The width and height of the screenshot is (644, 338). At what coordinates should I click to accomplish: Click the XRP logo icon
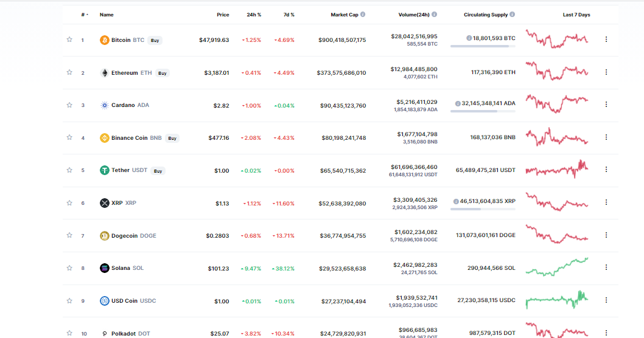104,203
